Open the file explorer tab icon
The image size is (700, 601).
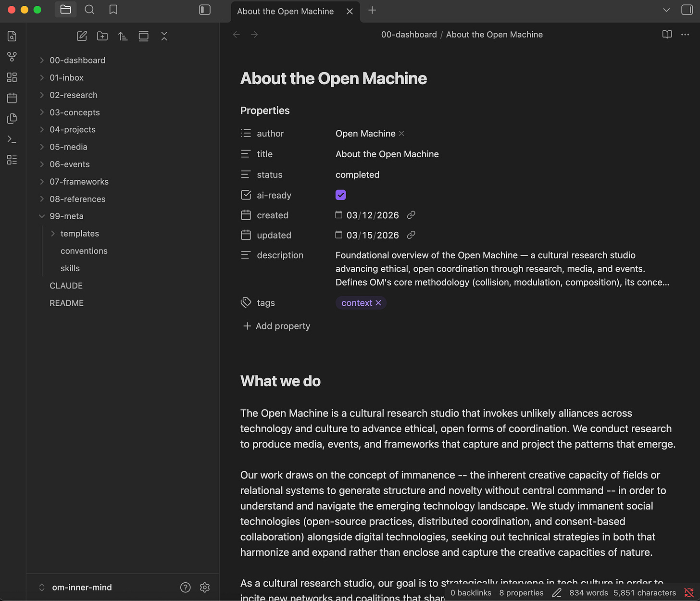point(66,10)
